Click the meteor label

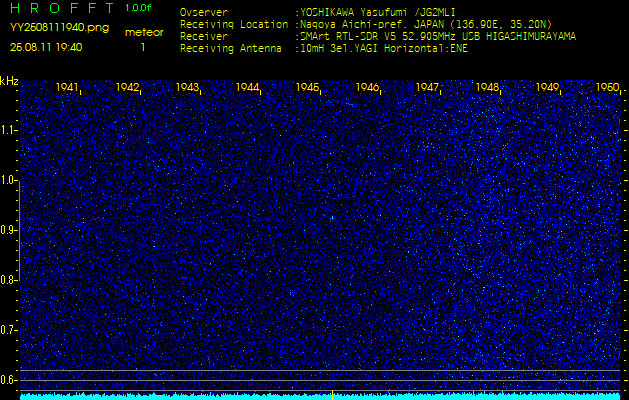pyautogui.click(x=144, y=32)
